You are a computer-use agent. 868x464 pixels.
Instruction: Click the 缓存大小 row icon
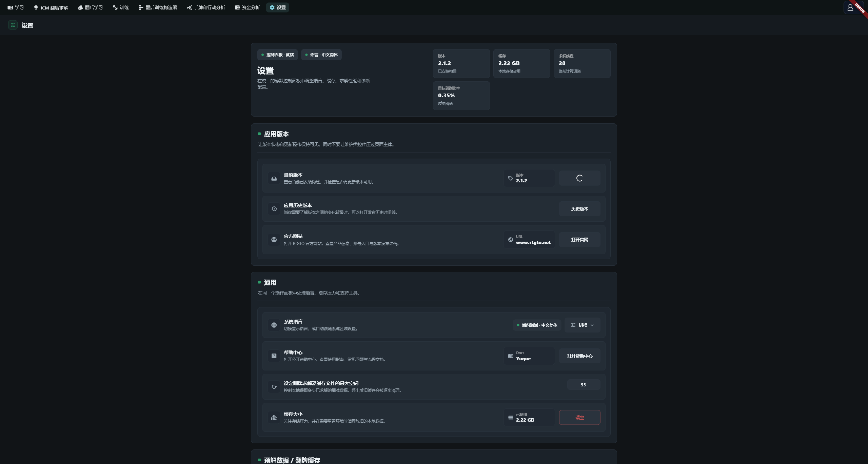coord(274,418)
